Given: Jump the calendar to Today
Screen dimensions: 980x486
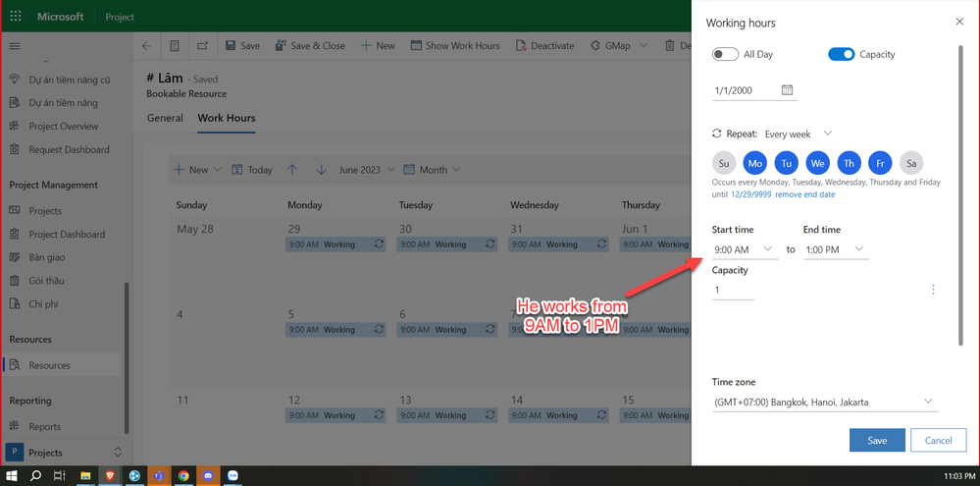Looking at the screenshot, I should (252, 170).
